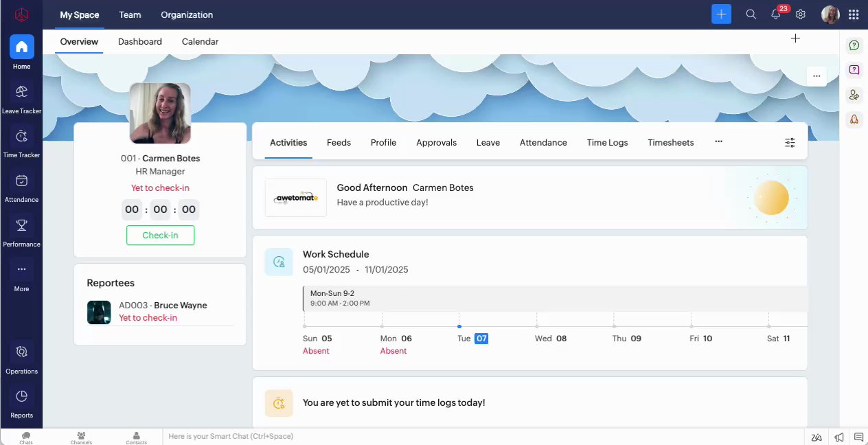The height and width of the screenshot is (445, 868).
Task: Open Performance module in sidebar
Action: tap(21, 225)
